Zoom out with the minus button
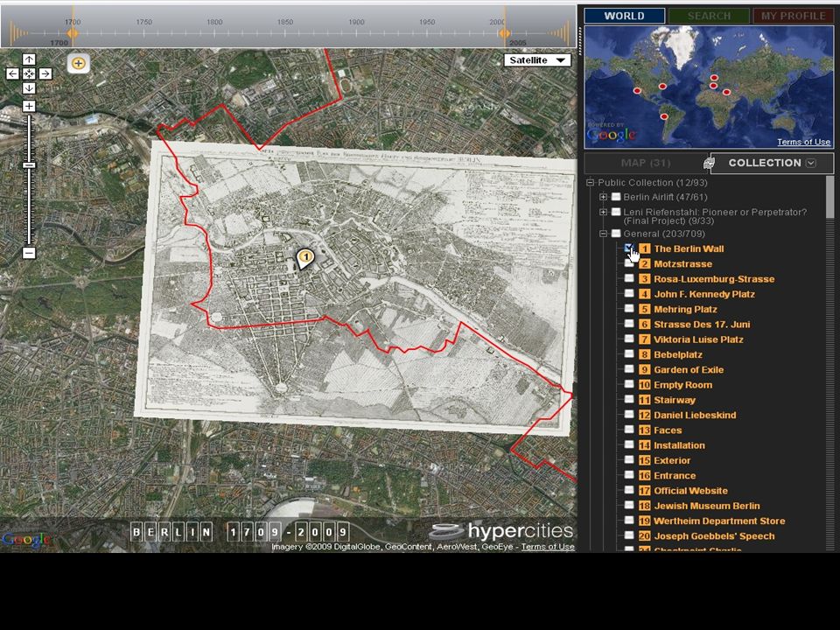This screenshot has width=840, height=630. [29, 252]
